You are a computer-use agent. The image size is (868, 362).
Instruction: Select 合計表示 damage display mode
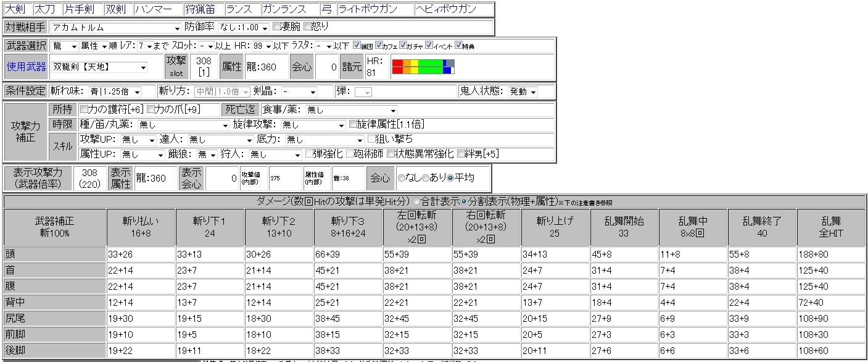click(x=416, y=202)
